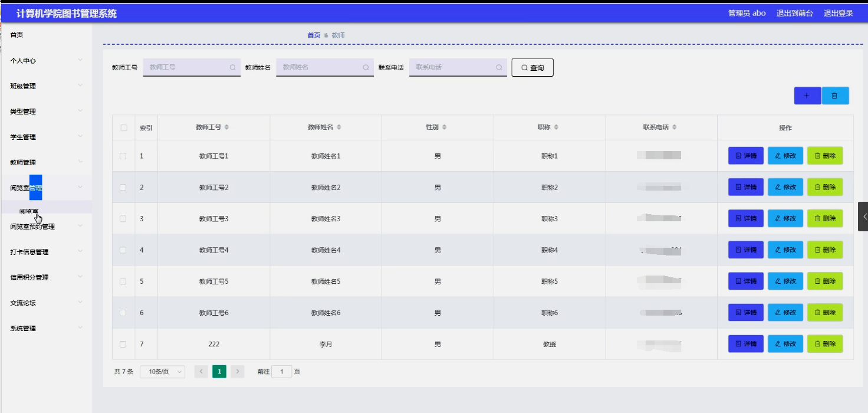Click the 查询 search button

point(532,68)
